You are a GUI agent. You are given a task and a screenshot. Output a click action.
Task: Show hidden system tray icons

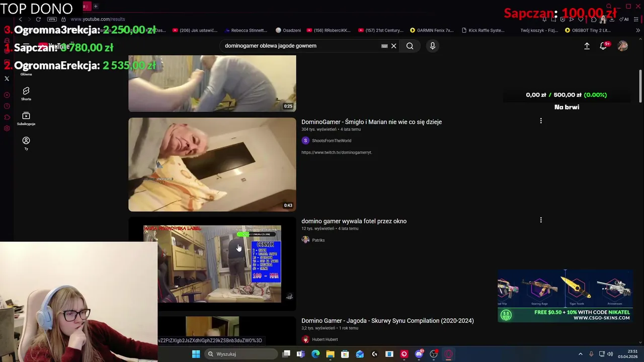pyautogui.click(x=580, y=354)
